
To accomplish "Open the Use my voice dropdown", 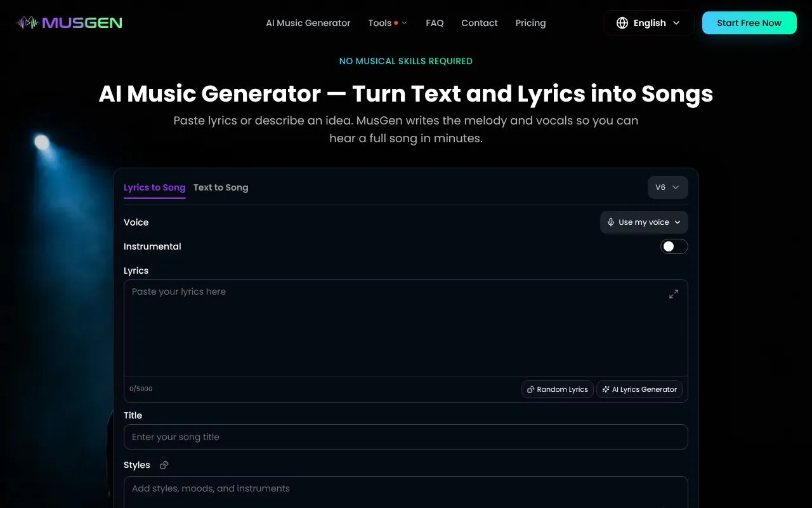I will point(644,222).
